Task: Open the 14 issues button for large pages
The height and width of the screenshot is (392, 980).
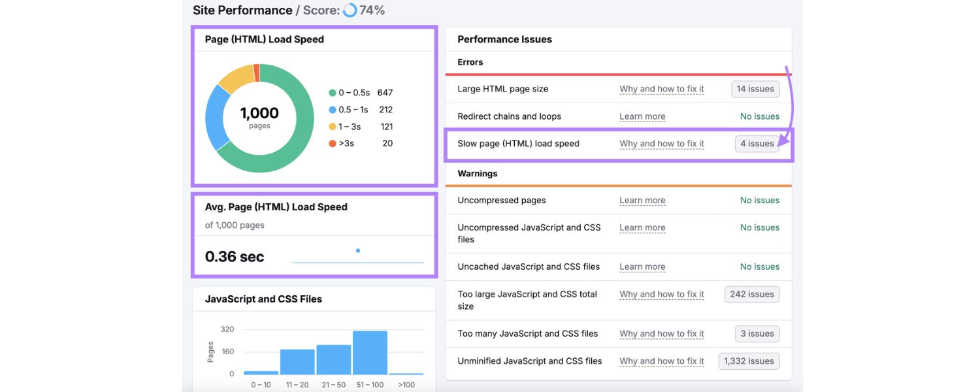Action: [755, 88]
